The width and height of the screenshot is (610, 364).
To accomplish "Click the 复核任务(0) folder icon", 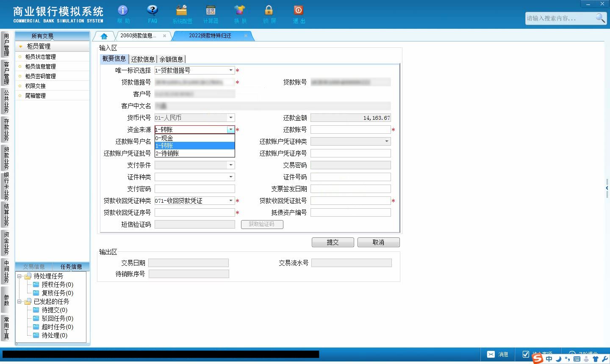I will (x=36, y=293).
